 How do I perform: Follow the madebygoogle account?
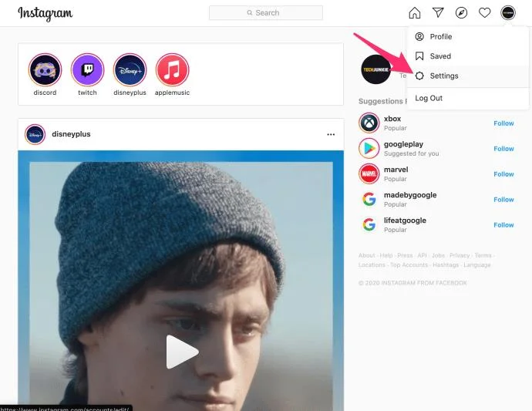503,200
